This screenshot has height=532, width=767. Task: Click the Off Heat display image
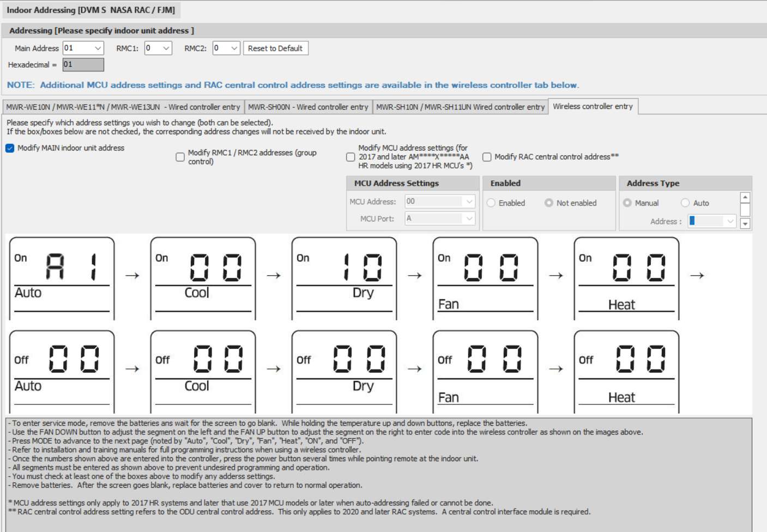point(626,371)
